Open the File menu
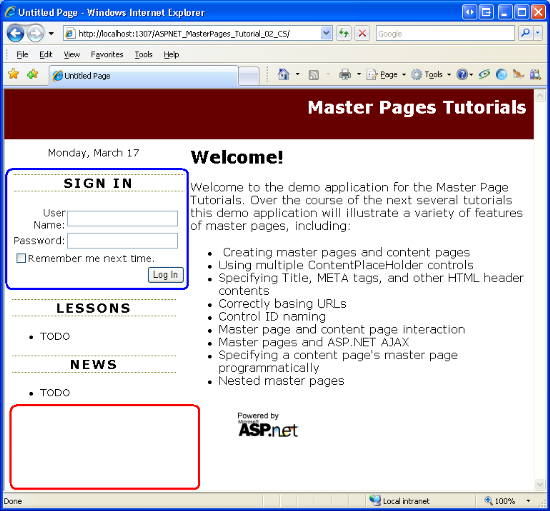The width and height of the screenshot is (550, 511). point(22,54)
